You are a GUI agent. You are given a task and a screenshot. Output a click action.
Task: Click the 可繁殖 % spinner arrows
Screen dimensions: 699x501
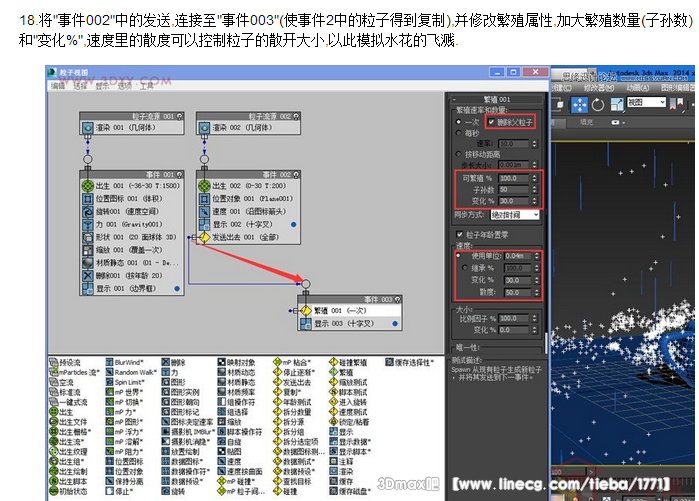[535, 178]
